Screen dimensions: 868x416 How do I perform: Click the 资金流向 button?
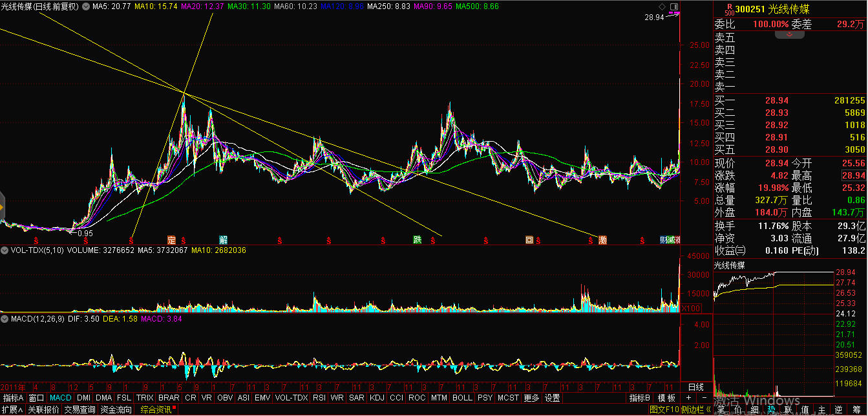pos(116,410)
